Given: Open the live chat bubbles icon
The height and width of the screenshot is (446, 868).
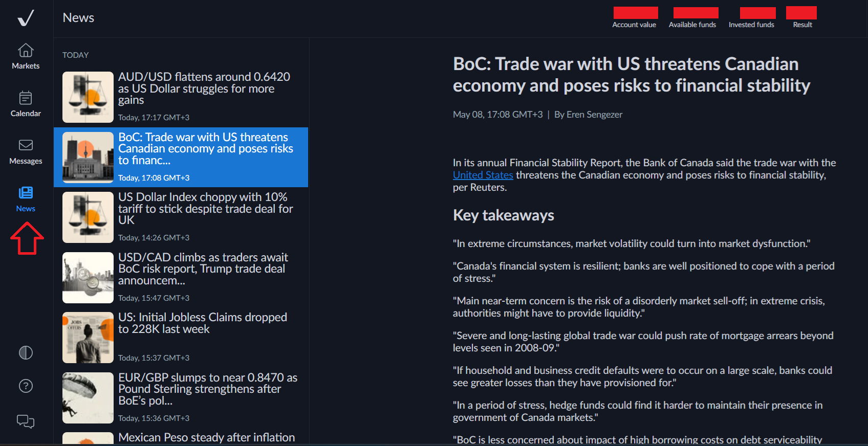Looking at the screenshot, I should click(x=26, y=421).
